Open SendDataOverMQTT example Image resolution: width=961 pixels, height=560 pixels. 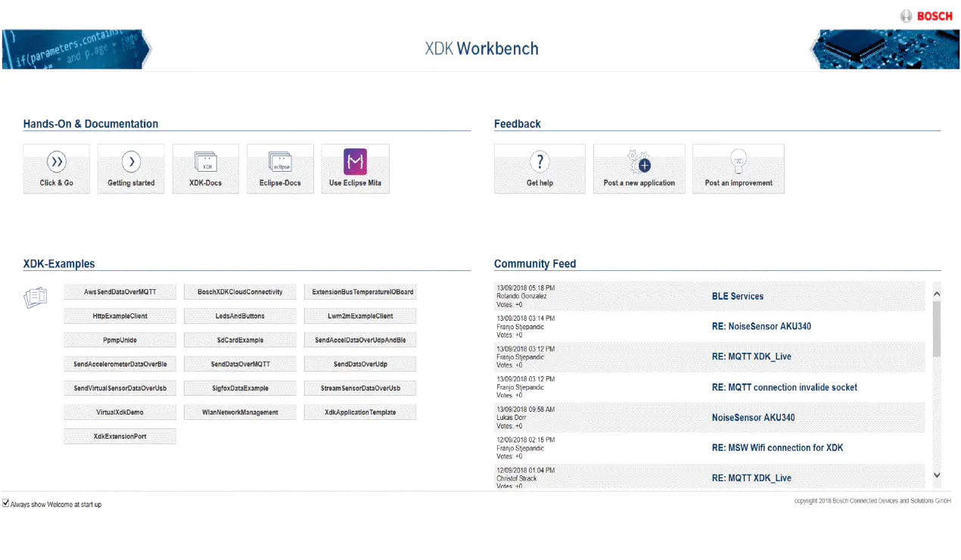[x=240, y=365]
